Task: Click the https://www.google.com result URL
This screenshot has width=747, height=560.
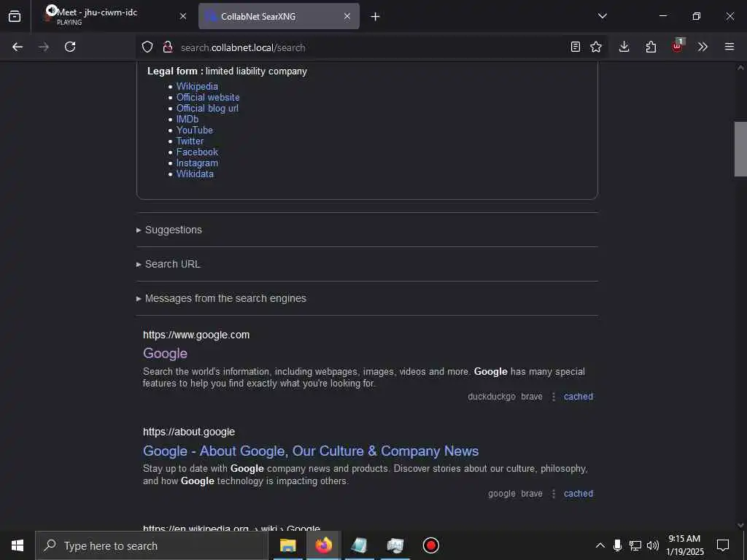Action: click(x=196, y=335)
